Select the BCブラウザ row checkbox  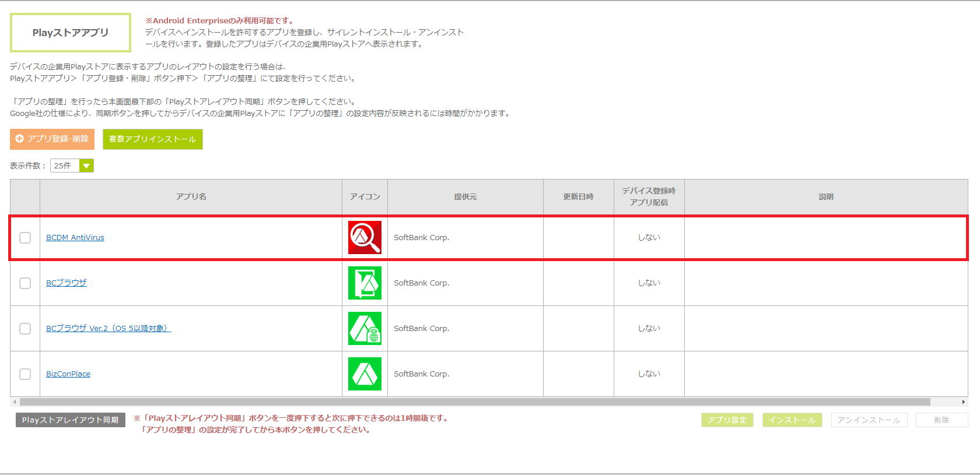(25, 283)
